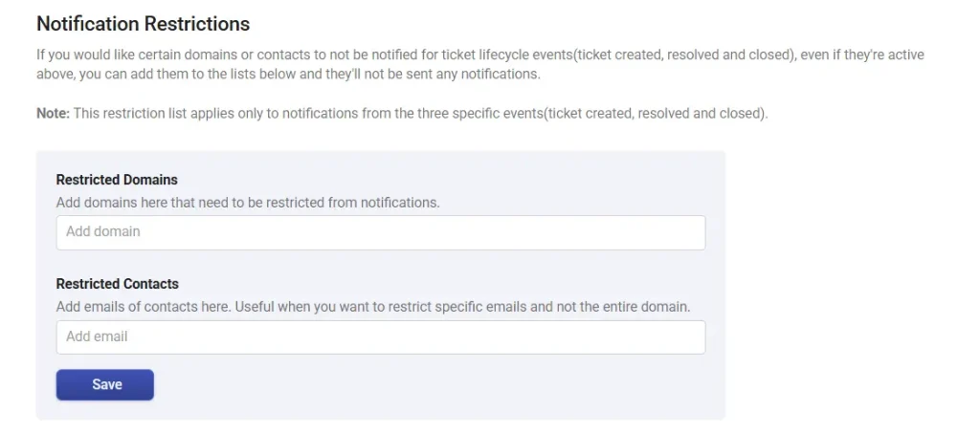This screenshot has width=980, height=434.
Task: Click the "Restricted Contacts" label
Action: (x=117, y=284)
